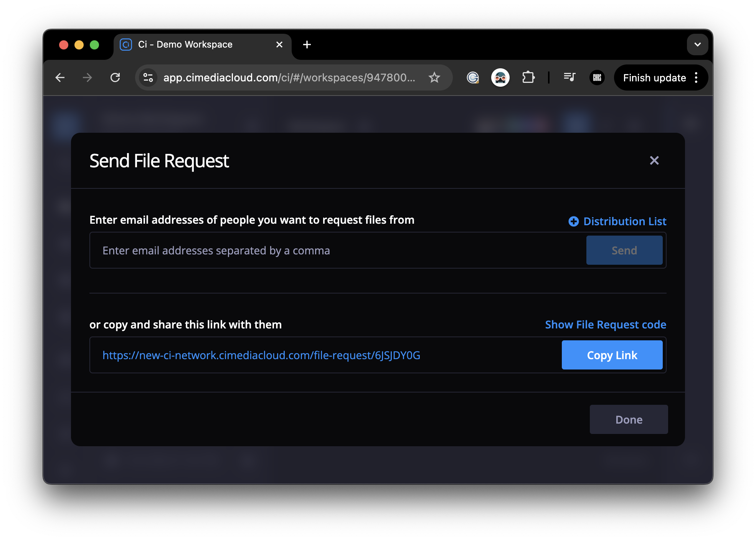The width and height of the screenshot is (756, 541).
Task: Open the browser extensions puzzle icon
Action: [x=528, y=78]
